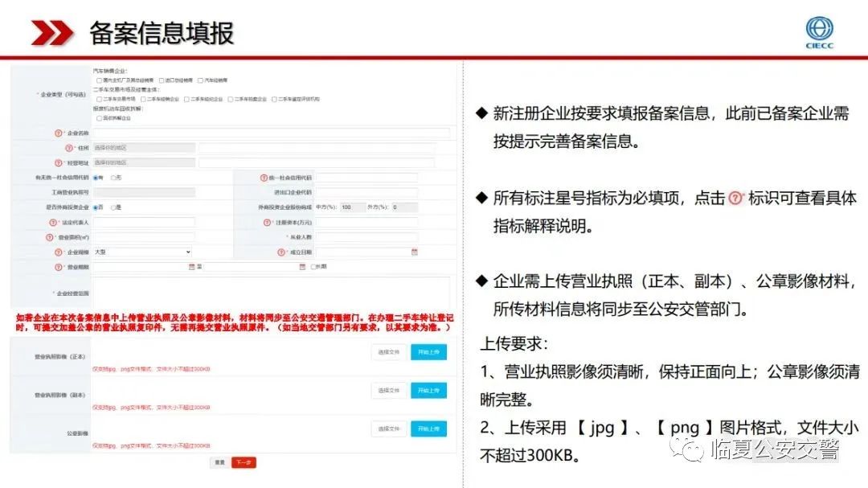The image size is (868, 488).
Task: Click the help icon next to 住所
Action: point(69,148)
